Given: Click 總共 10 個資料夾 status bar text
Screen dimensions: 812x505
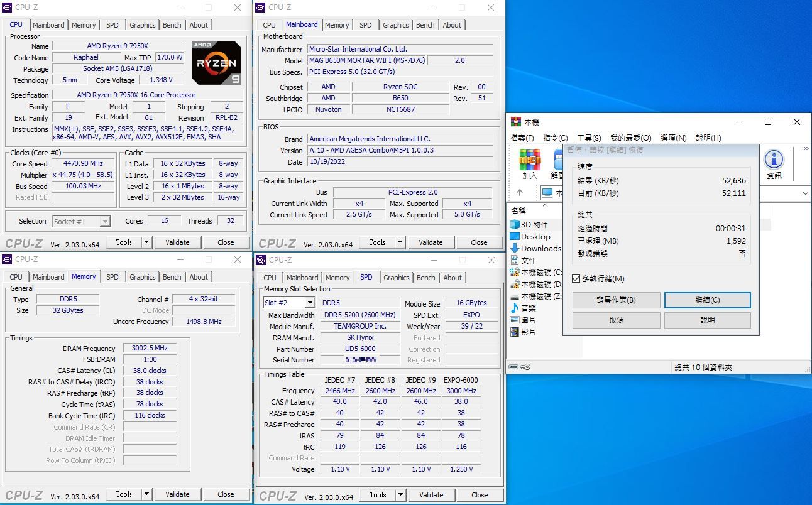Looking at the screenshot, I should pyautogui.click(x=703, y=367).
